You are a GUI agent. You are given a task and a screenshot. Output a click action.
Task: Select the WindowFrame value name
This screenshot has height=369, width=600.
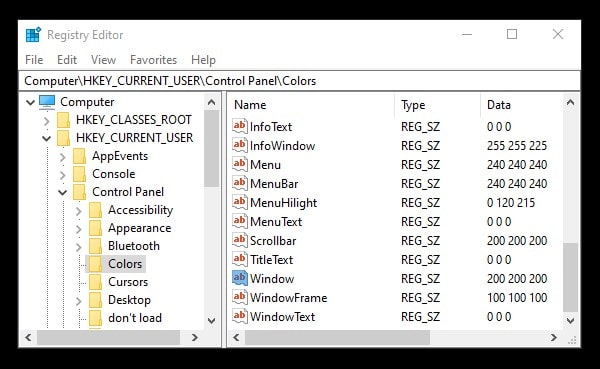pyautogui.click(x=289, y=297)
